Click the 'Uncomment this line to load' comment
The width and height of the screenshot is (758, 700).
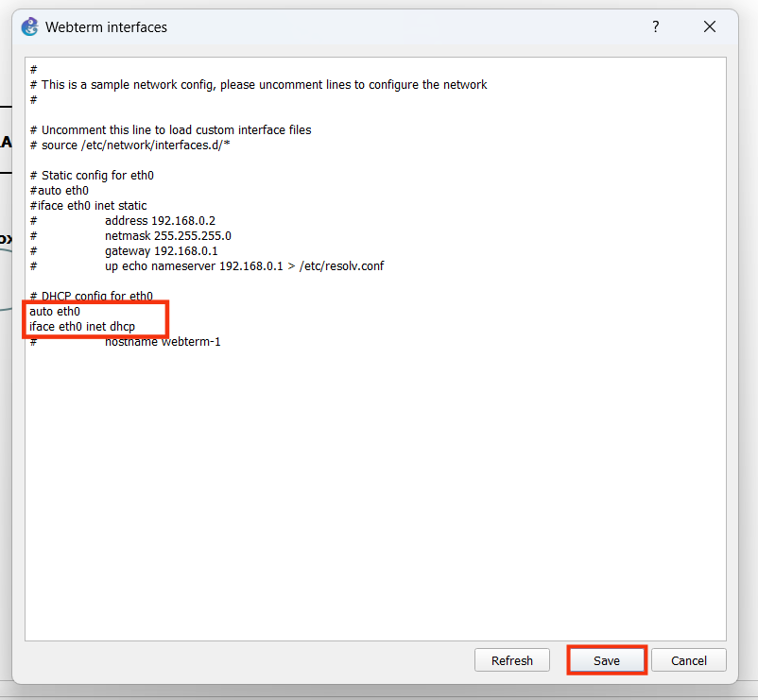click(176, 130)
